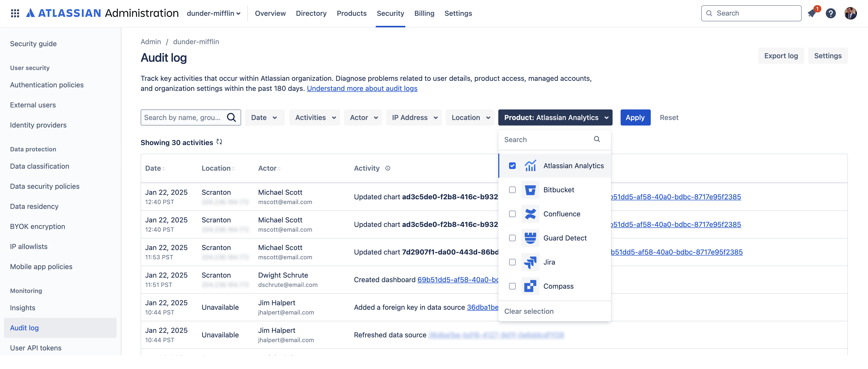Click the Guard Detect product icon
The width and height of the screenshot is (868, 369).
530,238
